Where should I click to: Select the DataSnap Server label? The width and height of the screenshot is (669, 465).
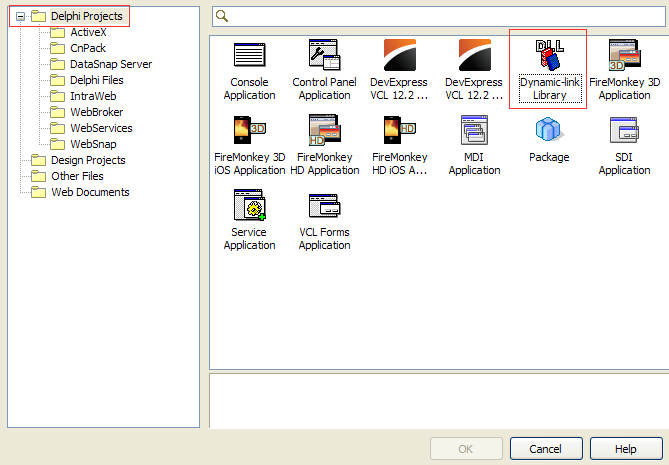point(111,64)
